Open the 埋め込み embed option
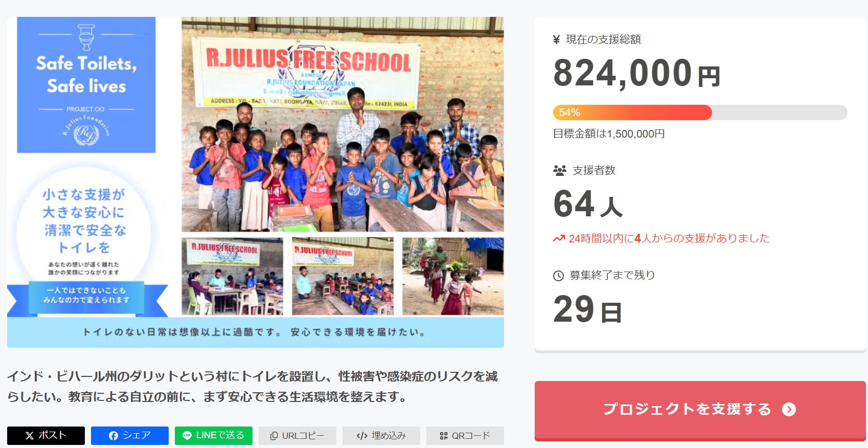The height and width of the screenshot is (448, 868). tap(381, 436)
